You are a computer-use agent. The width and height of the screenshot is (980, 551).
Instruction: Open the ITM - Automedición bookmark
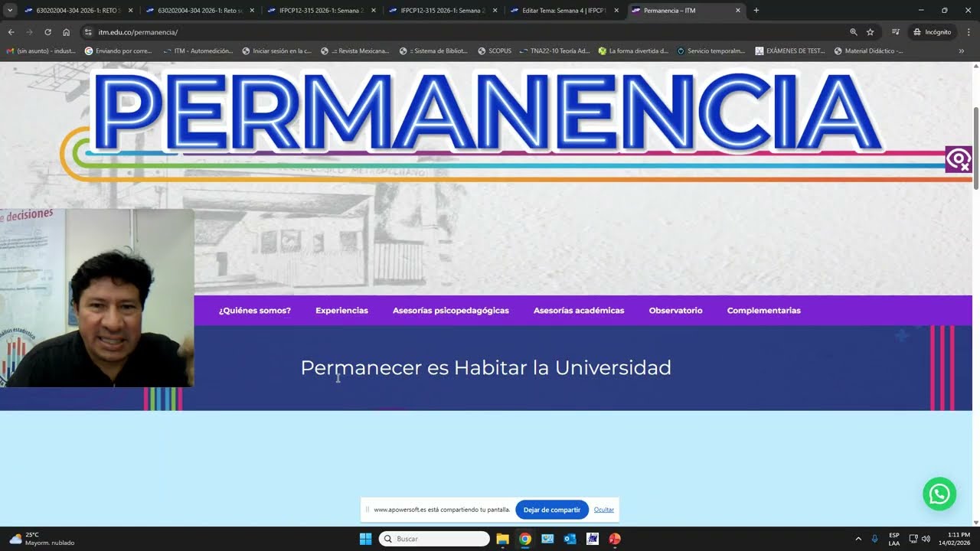click(198, 51)
